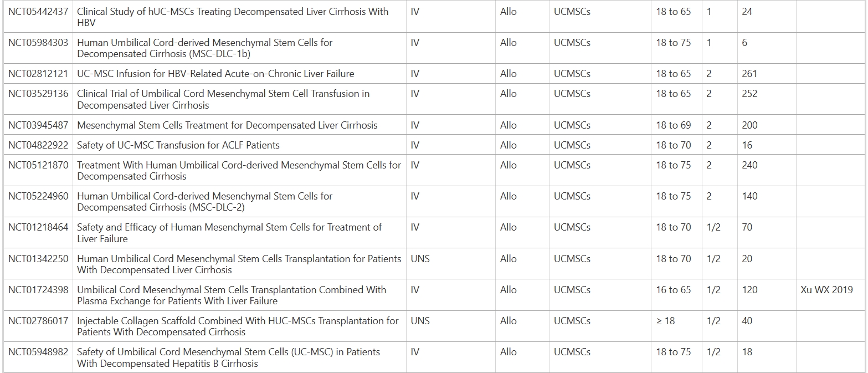Select the NCT05224960 identifier
Screen dimensions: 868x373
tap(38, 196)
